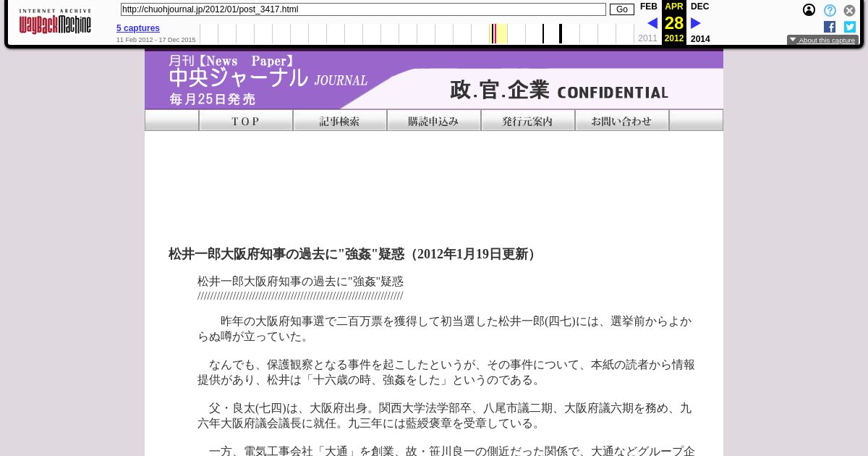Click the paragraph starting 父・良太(七四)は
Viewport: 868px width, 456px height.
pyautogui.click(x=445, y=415)
